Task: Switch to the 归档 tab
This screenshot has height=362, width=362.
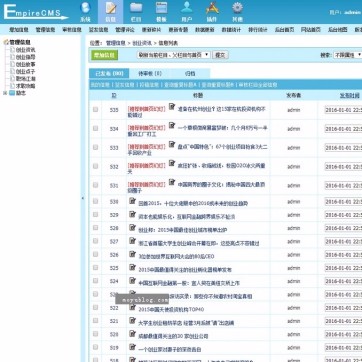Action: [190, 74]
